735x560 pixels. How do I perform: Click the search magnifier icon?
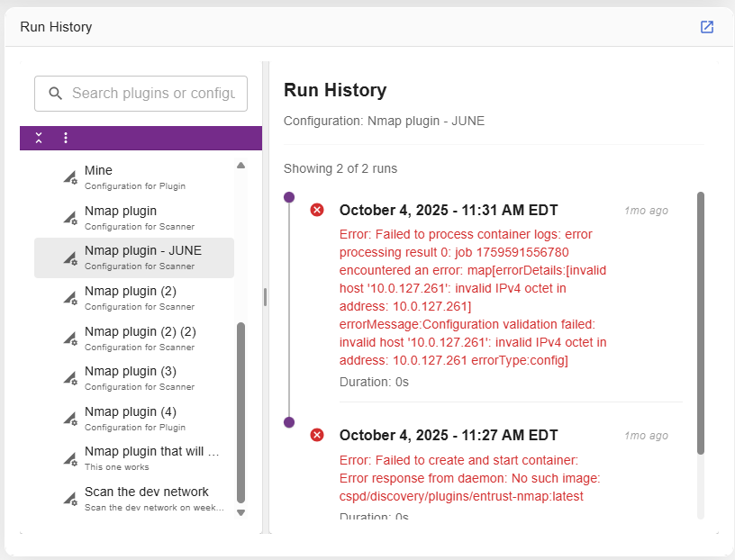click(56, 94)
